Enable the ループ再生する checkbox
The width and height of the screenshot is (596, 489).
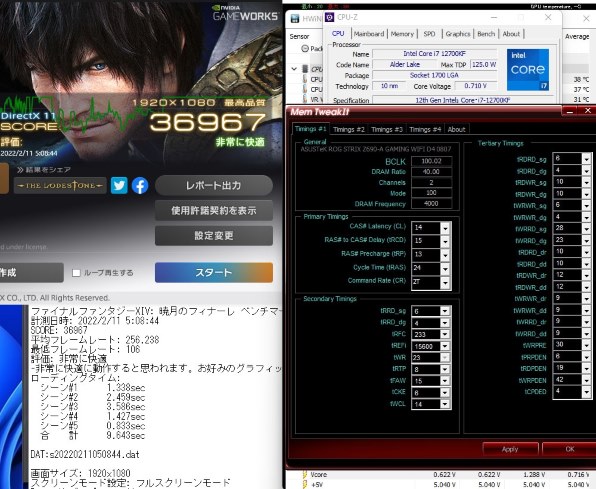tap(76, 273)
